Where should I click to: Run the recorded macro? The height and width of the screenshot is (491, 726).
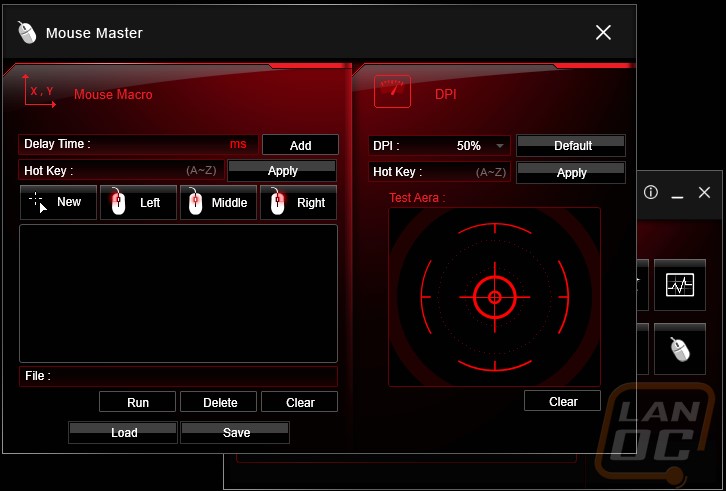tap(138, 402)
